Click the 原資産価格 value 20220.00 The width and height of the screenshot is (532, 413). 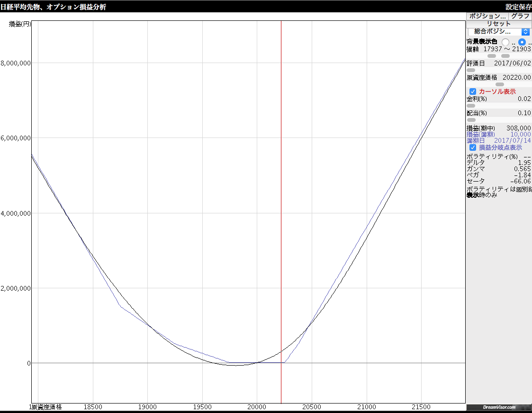(516, 77)
